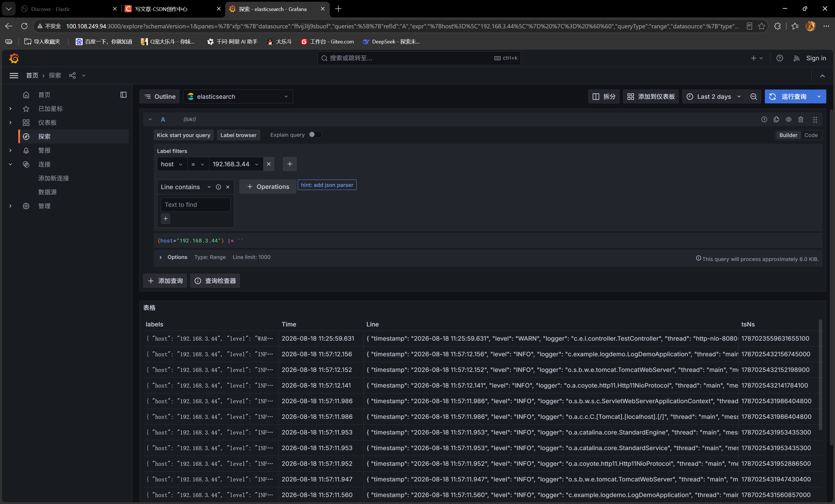Open the browser profile avatar

[x=810, y=26]
